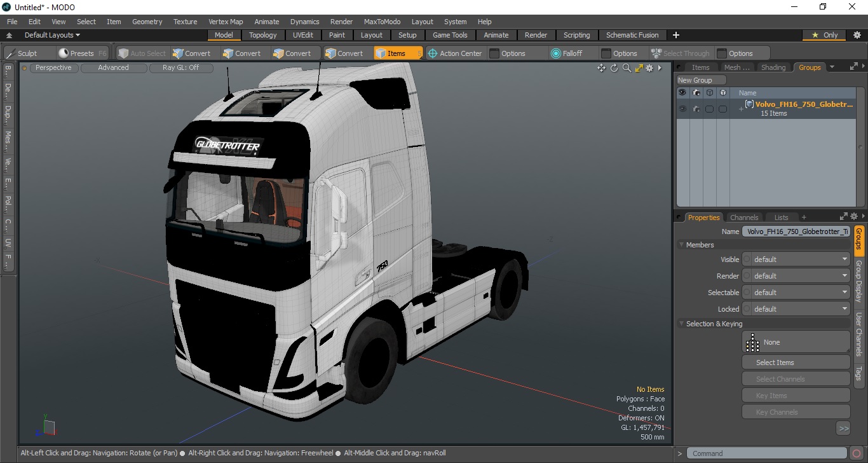This screenshot has width=868, height=463.
Task: Expand the Volvo_FH16_750 group tree item
Action: (740, 109)
